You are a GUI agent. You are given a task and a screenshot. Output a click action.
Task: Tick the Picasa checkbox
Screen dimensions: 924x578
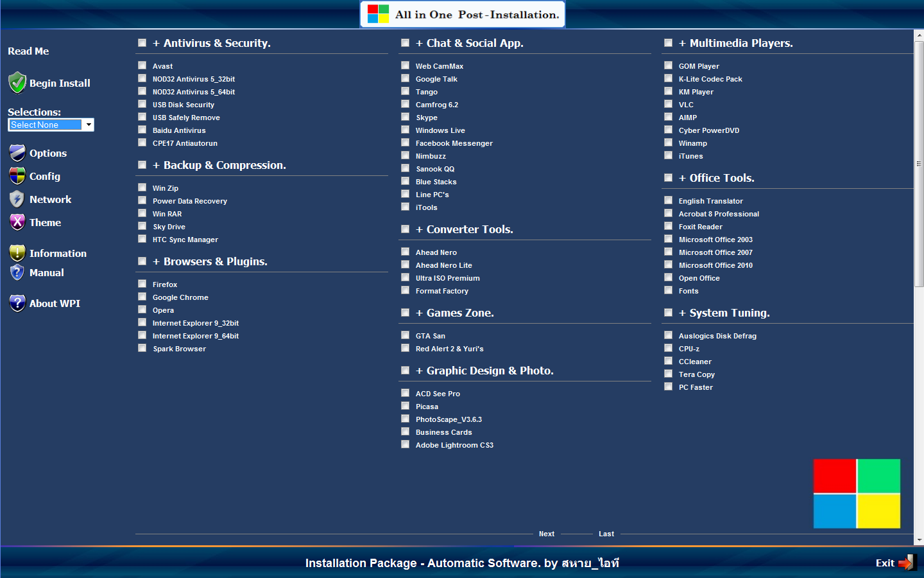(406, 406)
